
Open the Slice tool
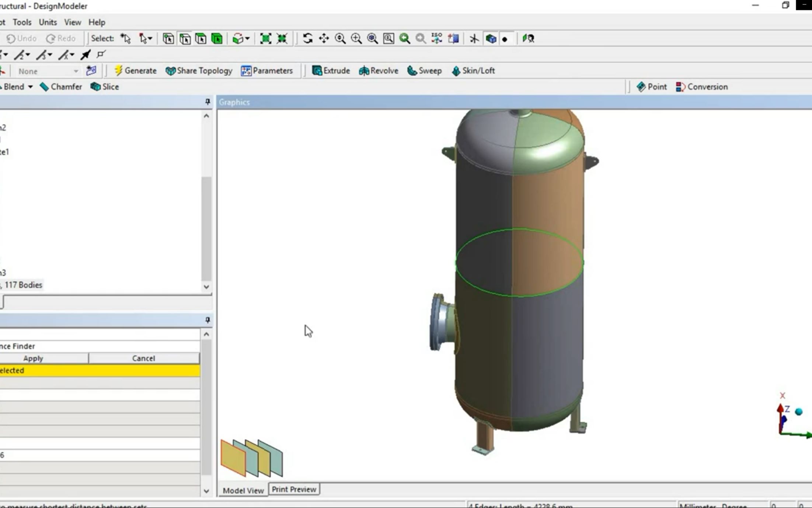pyautogui.click(x=105, y=87)
